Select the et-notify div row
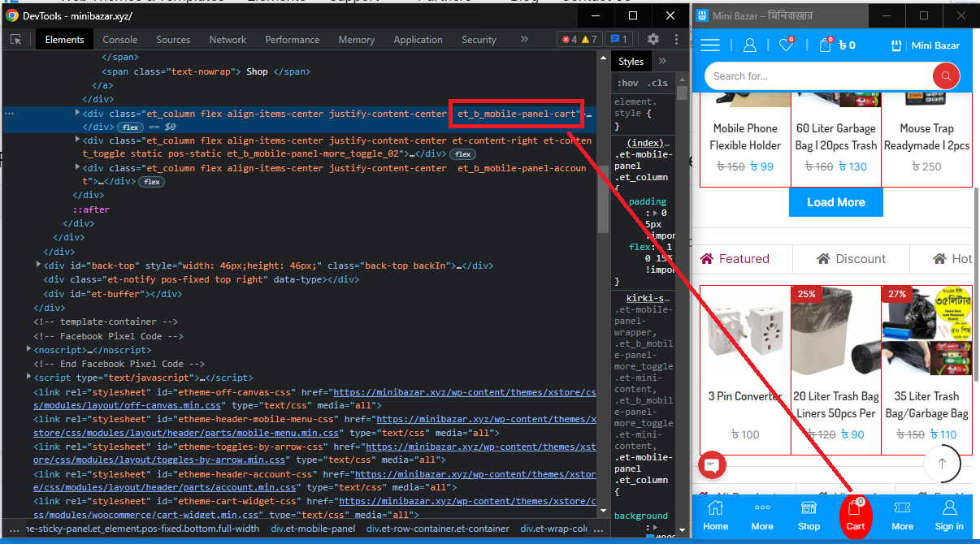980x544 pixels. 201,279
